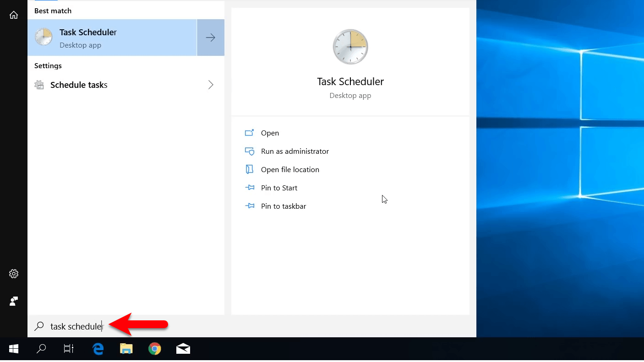Expand Task Scheduler result arrow
644x362 pixels.
click(211, 38)
